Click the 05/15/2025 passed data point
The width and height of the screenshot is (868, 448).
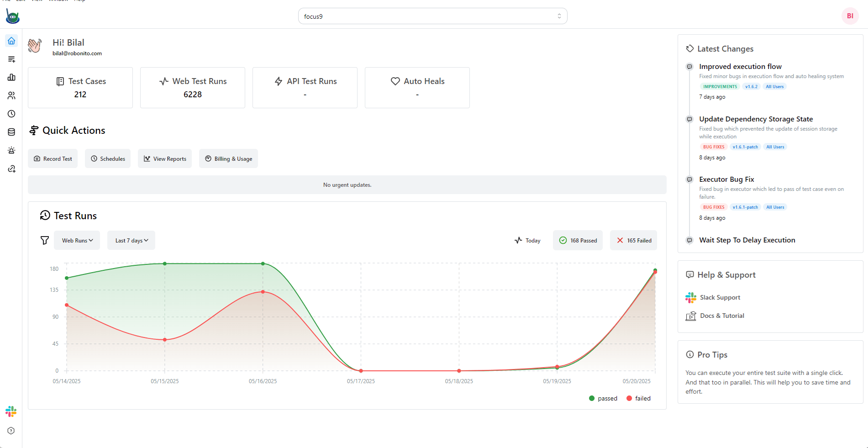coord(165,264)
